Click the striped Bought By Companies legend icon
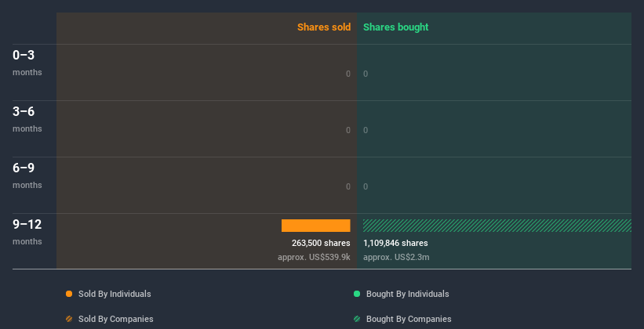 [357, 319]
